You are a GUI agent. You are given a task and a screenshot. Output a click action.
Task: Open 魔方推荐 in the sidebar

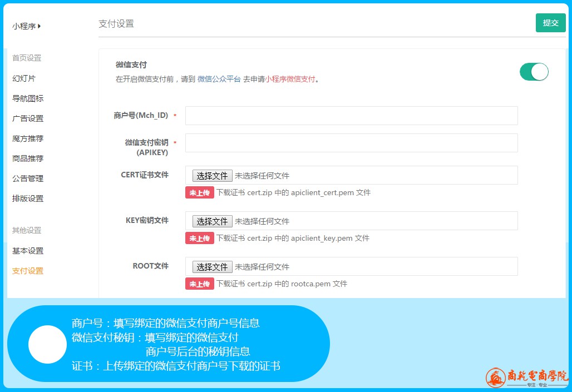click(x=28, y=138)
